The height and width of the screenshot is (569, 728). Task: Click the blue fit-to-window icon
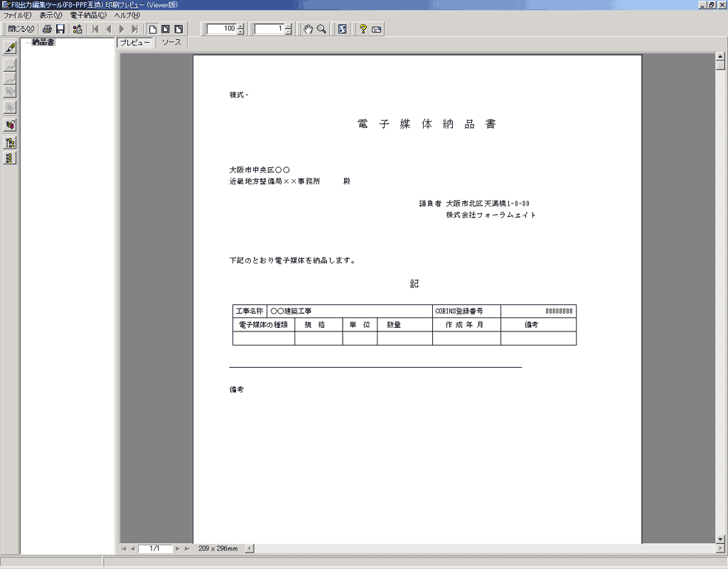tap(342, 28)
